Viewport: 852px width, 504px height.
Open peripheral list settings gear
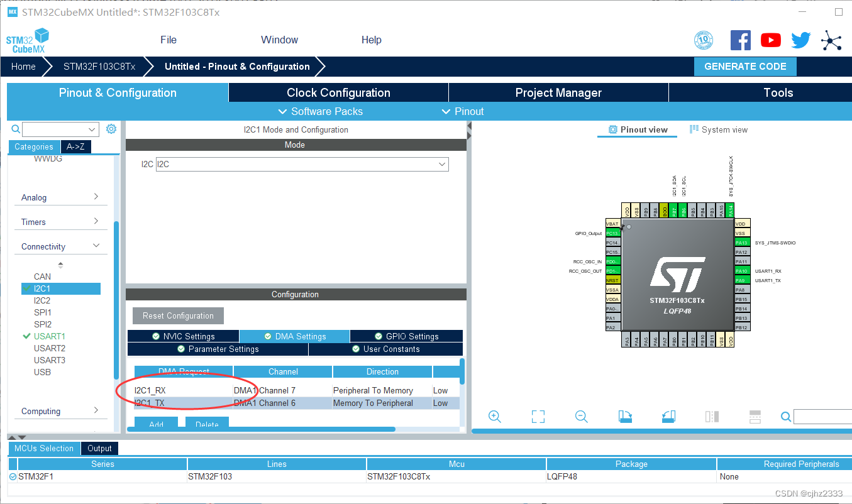111,129
